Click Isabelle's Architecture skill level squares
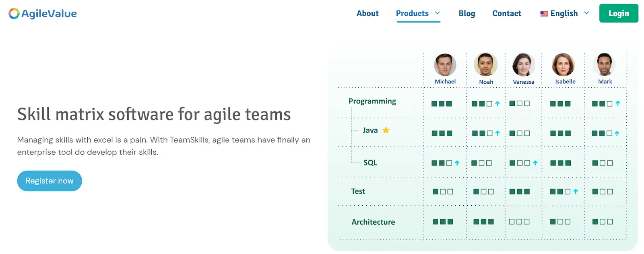 [560, 222]
